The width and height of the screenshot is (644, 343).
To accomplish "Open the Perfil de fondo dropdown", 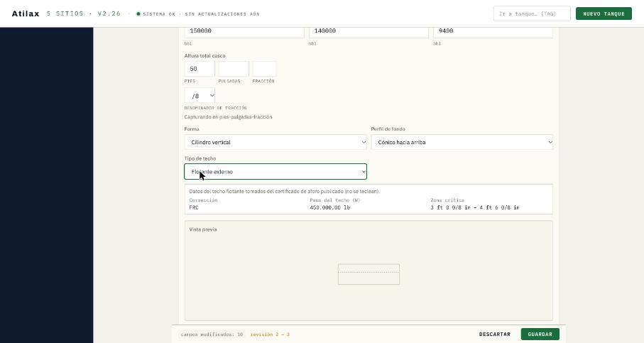I will 462,142.
